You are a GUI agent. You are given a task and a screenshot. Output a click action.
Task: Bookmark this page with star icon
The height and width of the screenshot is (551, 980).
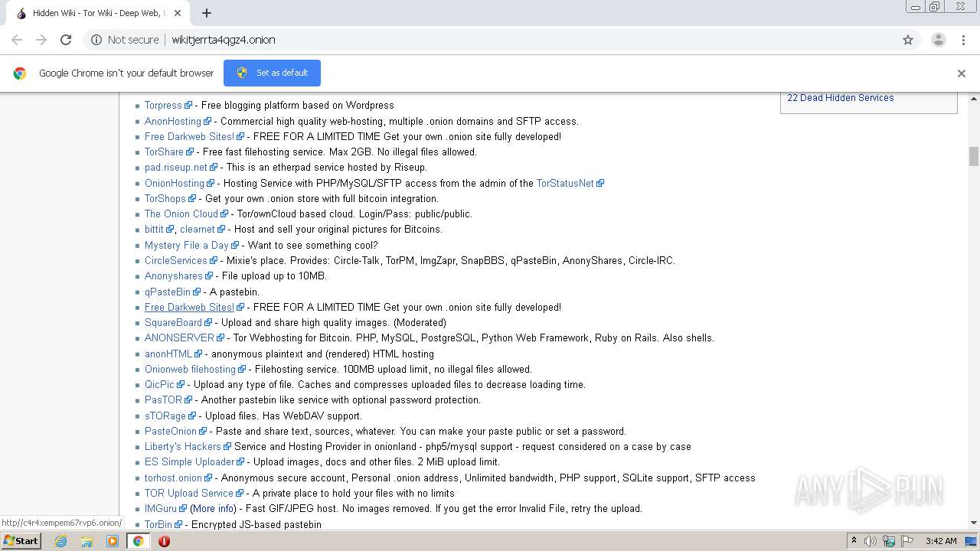(908, 40)
